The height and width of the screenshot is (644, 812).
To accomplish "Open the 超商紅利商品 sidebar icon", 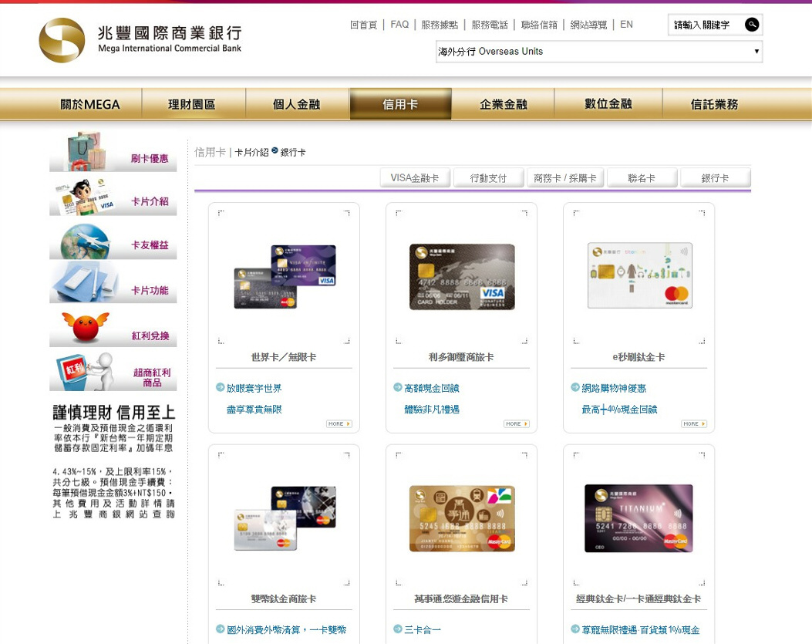I will [86, 372].
